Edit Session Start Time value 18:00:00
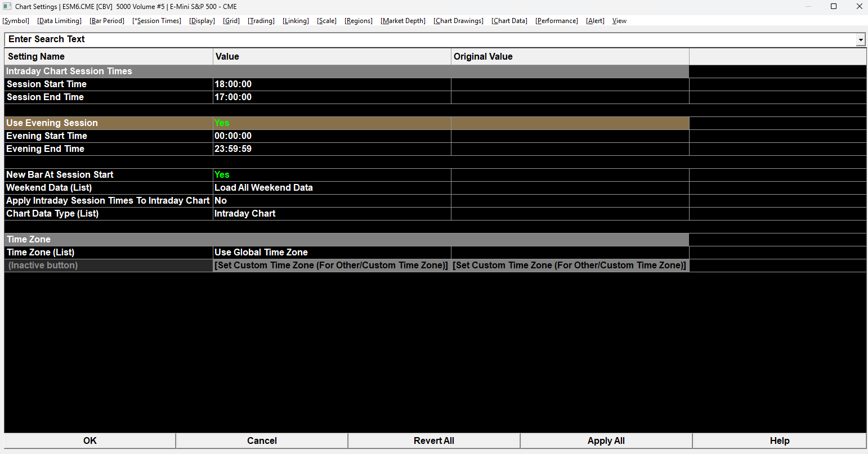This screenshot has height=454, width=868. pos(332,84)
